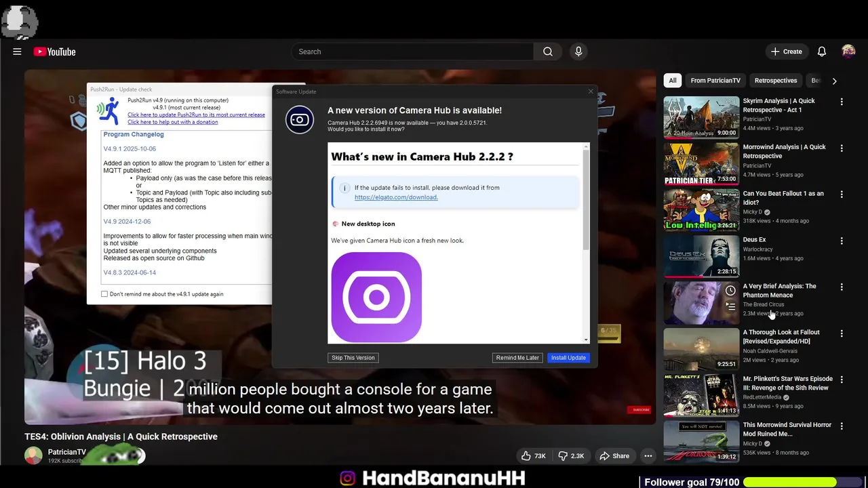868x488 pixels.
Task: Click the Program Changelog heading
Action: tap(134, 134)
